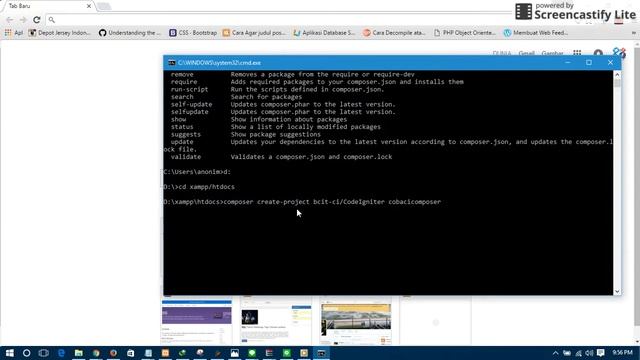Open the network tray icon

click(578, 353)
